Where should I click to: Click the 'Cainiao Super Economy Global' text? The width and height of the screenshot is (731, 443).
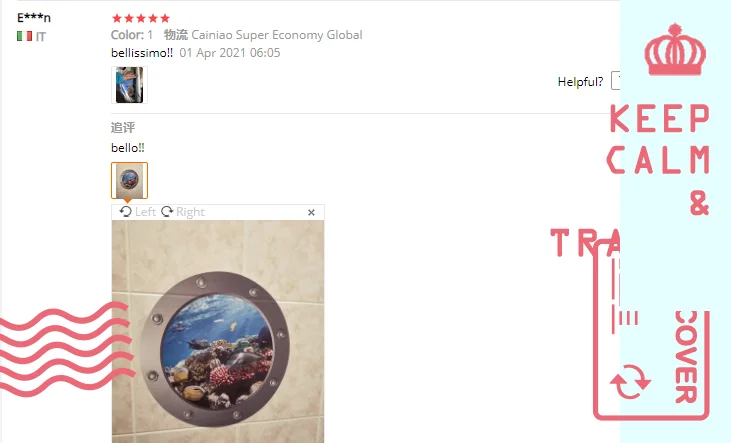pyautogui.click(x=277, y=35)
